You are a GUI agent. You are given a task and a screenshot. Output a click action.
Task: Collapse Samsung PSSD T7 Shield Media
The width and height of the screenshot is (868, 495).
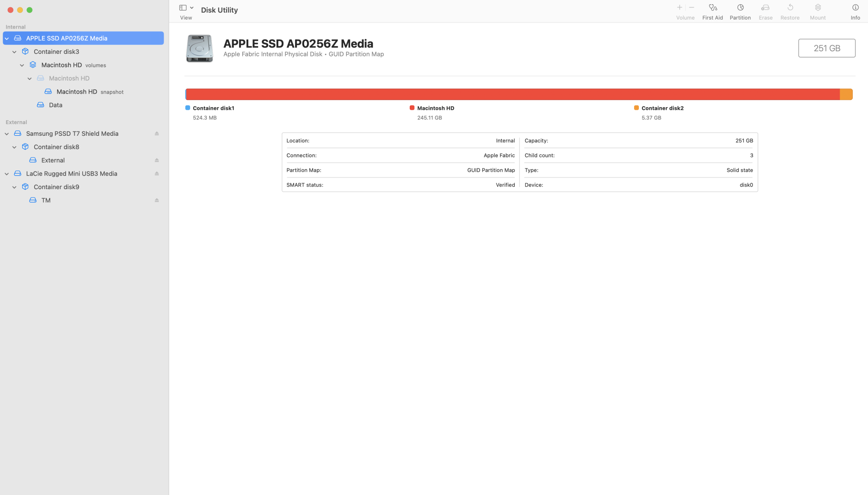click(x=7, y=134)
